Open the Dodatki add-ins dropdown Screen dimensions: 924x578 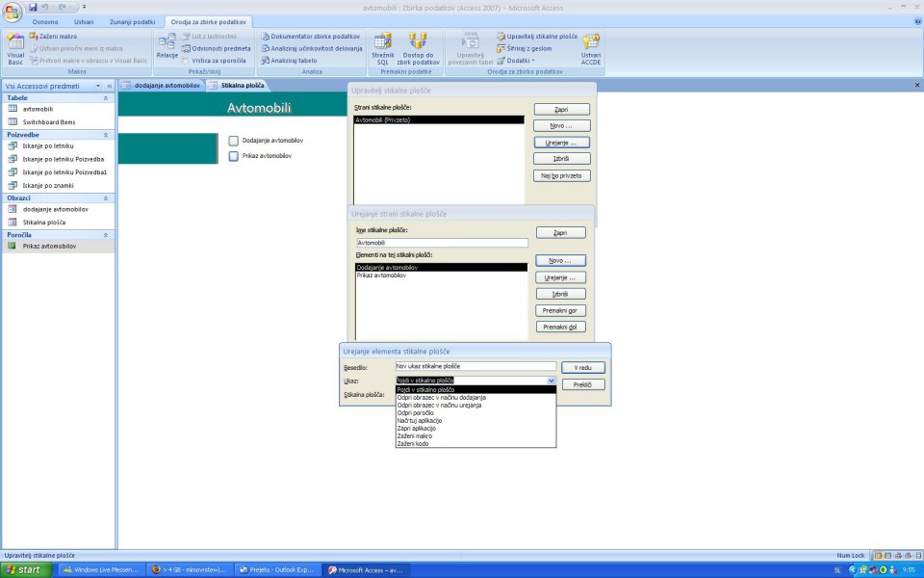[x=516, y=60]
